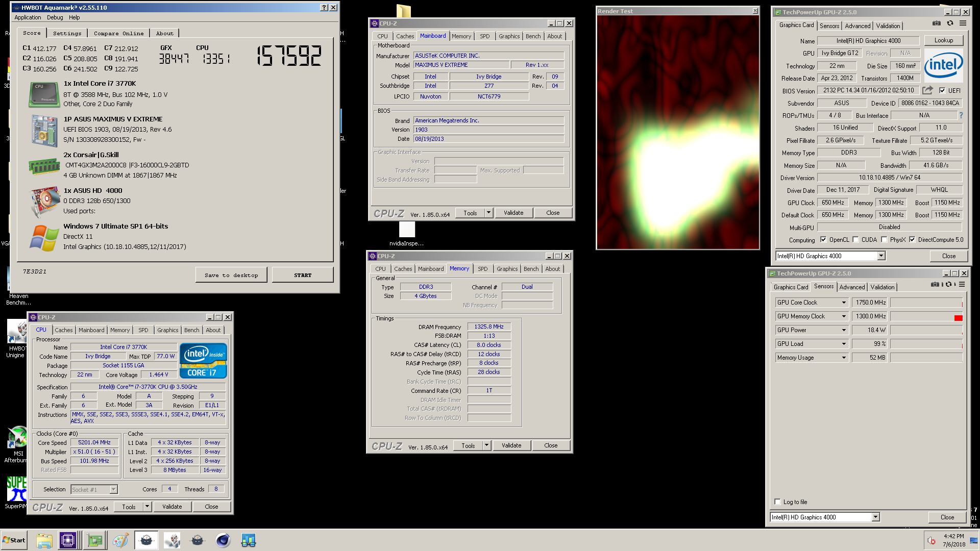Screen dimensions: 980x551
Task: Expand Tools dropdown arrow in CPU-Z Mainboard window
Action: point(488,213)
